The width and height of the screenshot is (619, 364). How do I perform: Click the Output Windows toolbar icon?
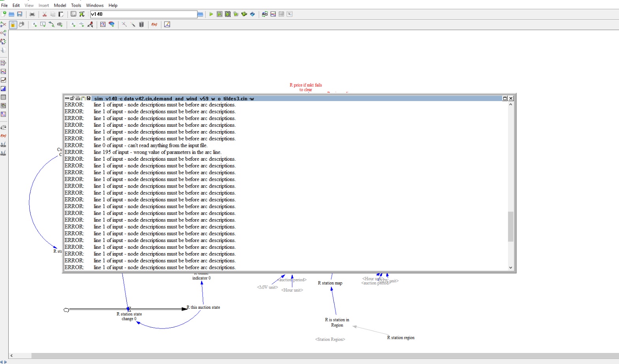point(273,14)
